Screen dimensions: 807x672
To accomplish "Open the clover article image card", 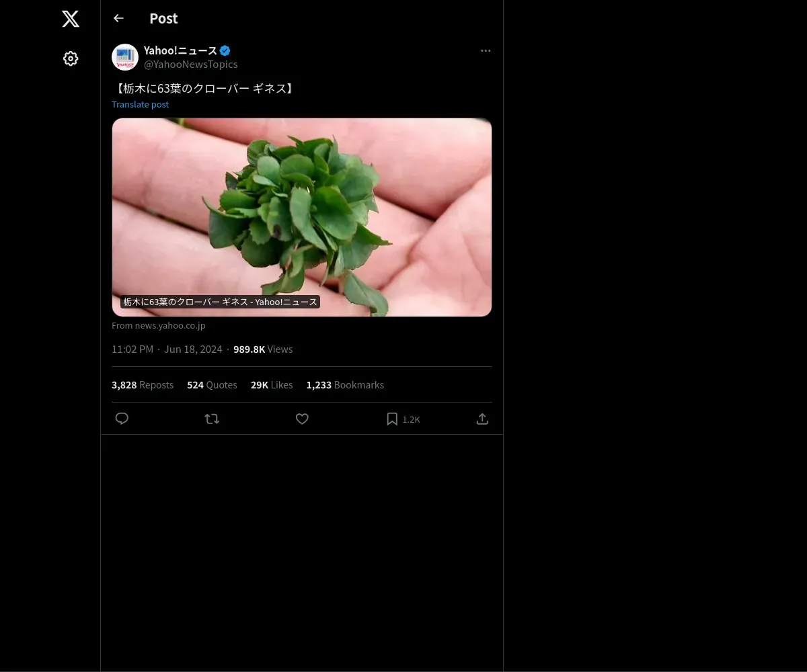I will point(302,217).
